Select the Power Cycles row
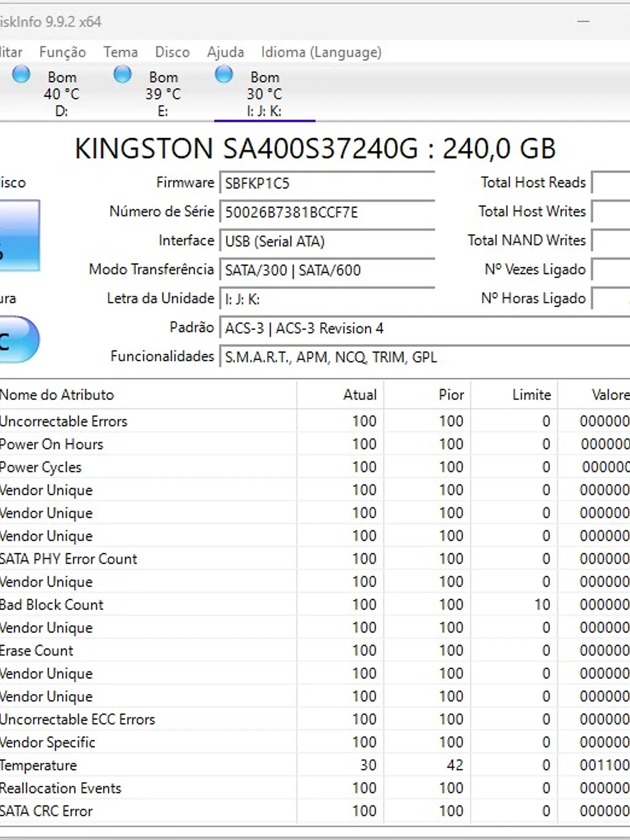The width and height of the screenshot is (630, 840). coord(315,467)
